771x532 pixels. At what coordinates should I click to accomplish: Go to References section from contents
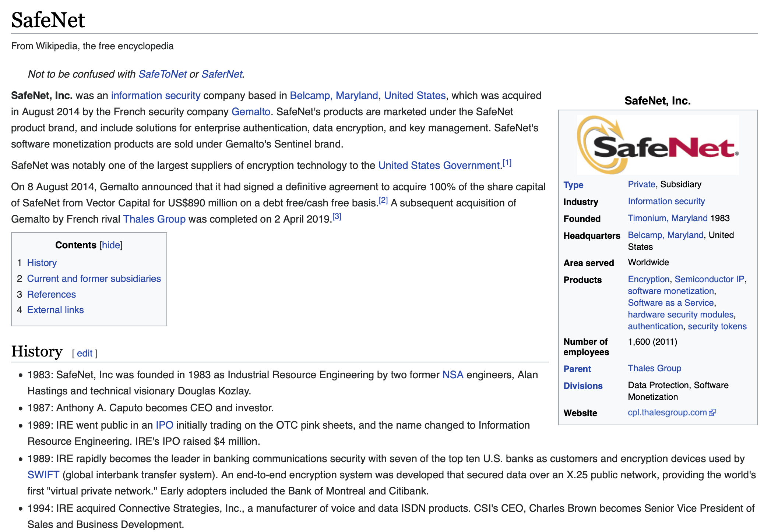click(52, 294)
